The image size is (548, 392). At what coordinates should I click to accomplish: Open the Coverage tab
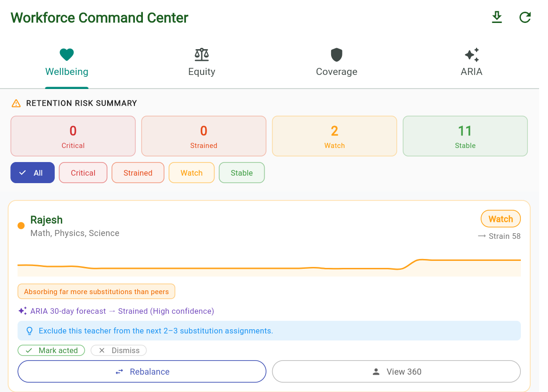coord(337,63)
